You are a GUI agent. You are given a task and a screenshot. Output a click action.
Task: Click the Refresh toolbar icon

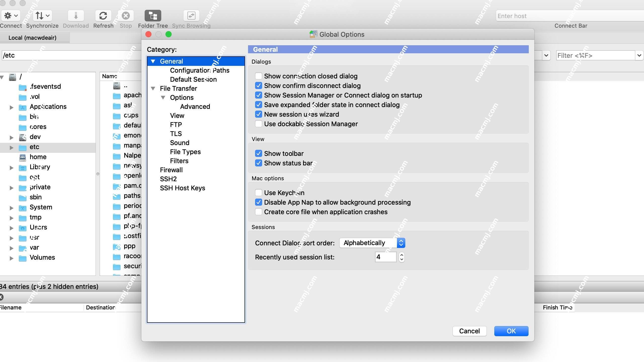(103, 16)
